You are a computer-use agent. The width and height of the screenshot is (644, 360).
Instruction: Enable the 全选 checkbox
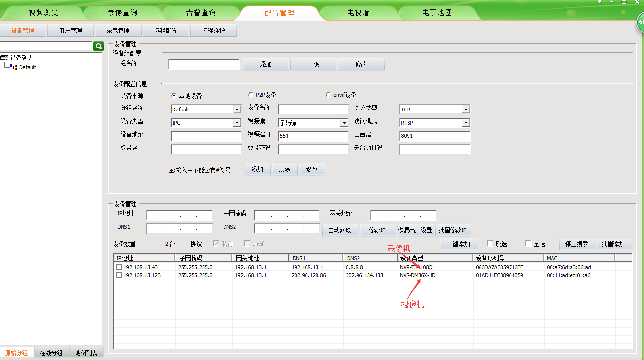point(528,244)
